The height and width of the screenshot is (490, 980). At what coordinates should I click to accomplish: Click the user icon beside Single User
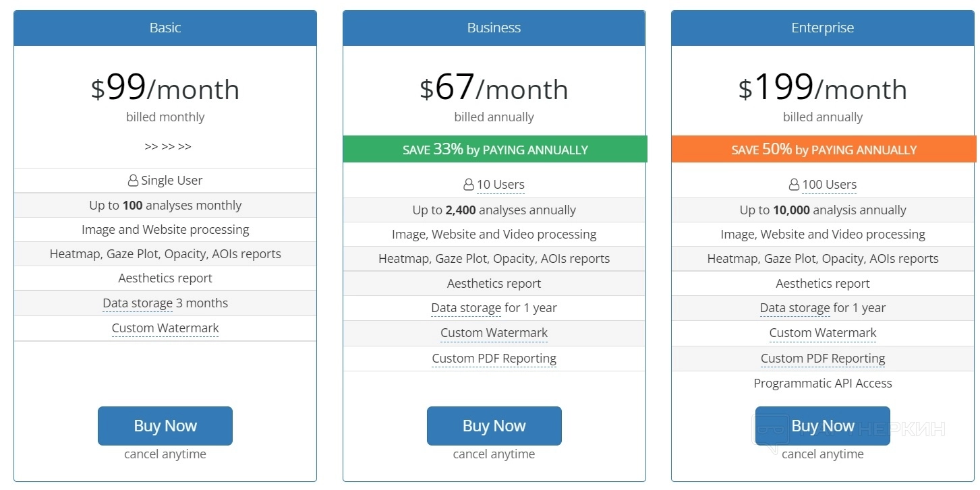tap(133, 181)
